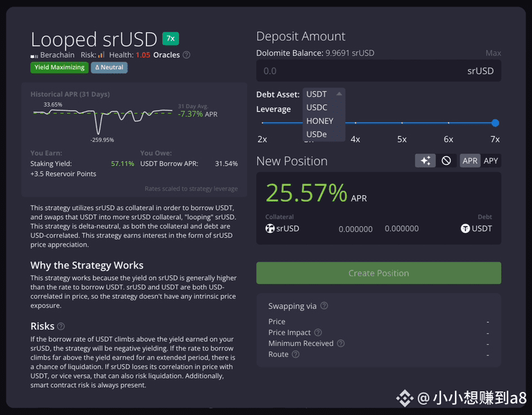Click the Δ Neutral tag
Image resolution: width=532 pixels, height=415 pixels.
click(109, 67)
